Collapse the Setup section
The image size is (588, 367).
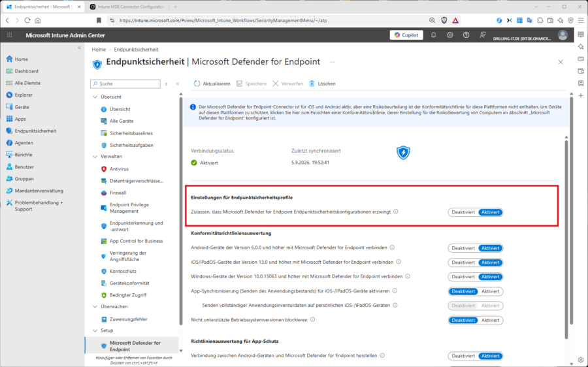coord(95,330)
